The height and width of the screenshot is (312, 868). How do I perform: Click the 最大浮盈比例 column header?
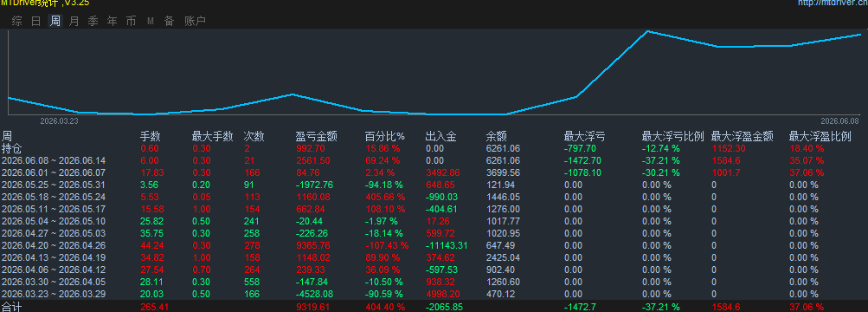click(820, 136)
